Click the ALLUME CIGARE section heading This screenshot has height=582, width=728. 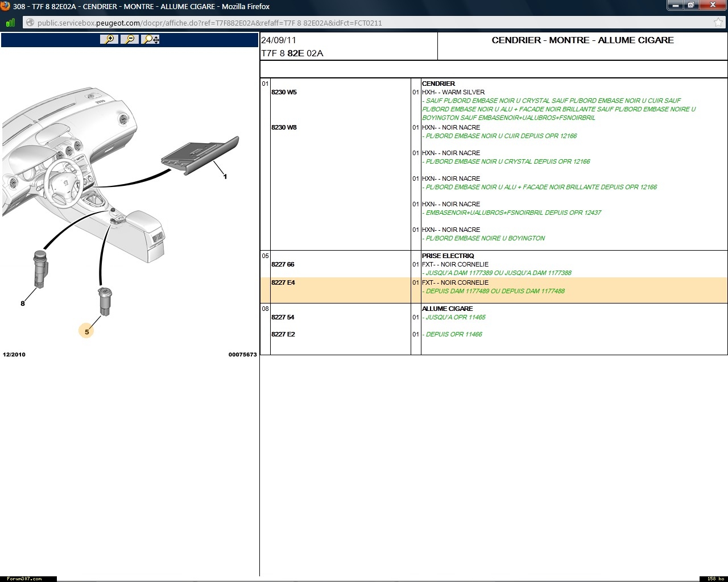[x=447, y=309]
